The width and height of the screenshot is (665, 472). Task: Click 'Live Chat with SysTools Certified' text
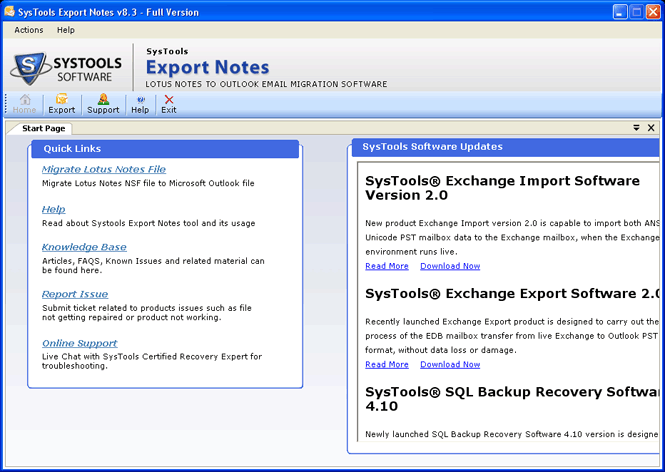[x=152, y=361]
